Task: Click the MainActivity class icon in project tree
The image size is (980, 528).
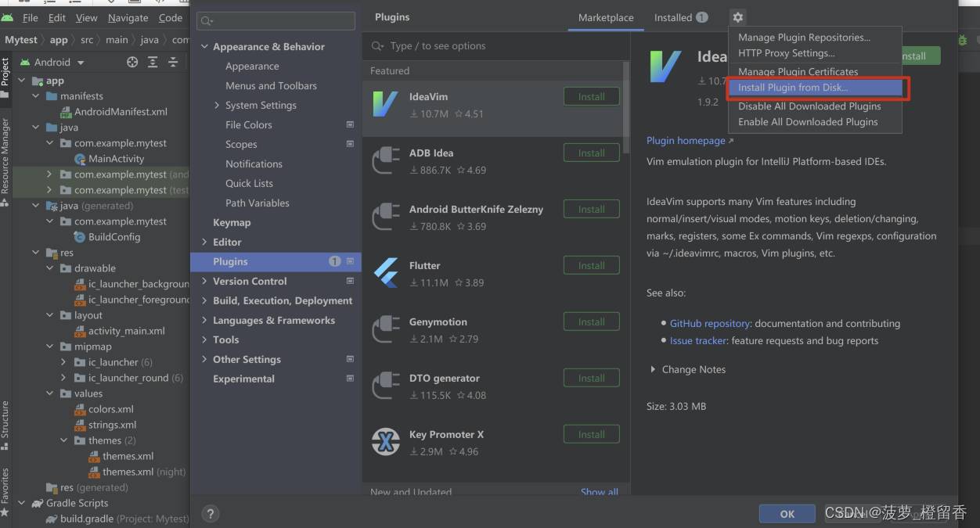Action: click(x=80, y=159)
